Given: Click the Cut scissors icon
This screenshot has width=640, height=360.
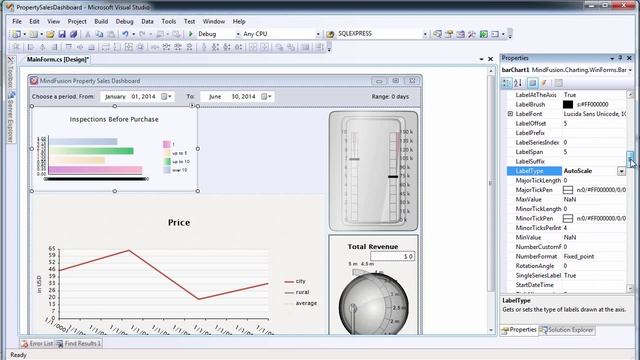Looking at the screenshot, I should click(88, 34).
